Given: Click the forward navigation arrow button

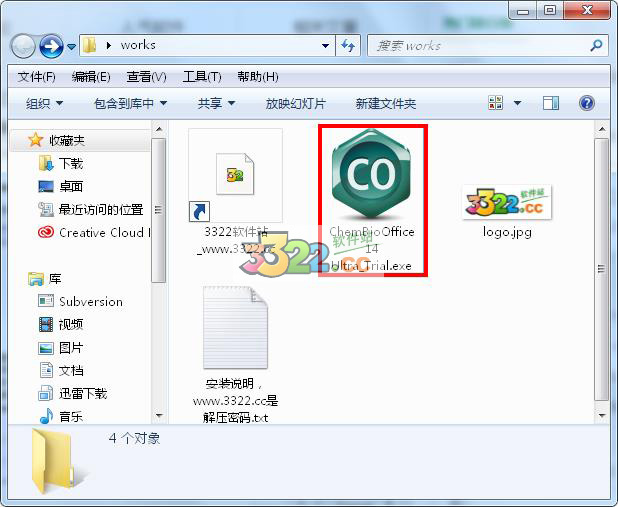Looking at the screenshot, I should [51, 47].
